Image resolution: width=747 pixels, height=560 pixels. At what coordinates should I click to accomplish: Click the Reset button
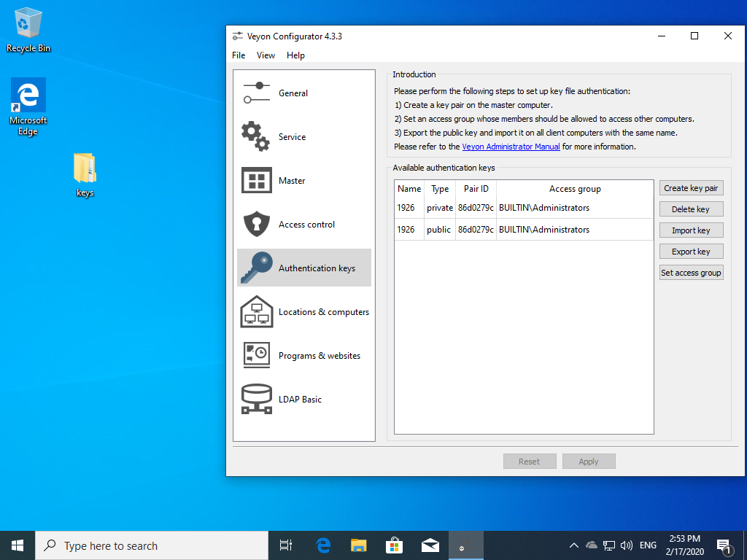click(530, 462)
